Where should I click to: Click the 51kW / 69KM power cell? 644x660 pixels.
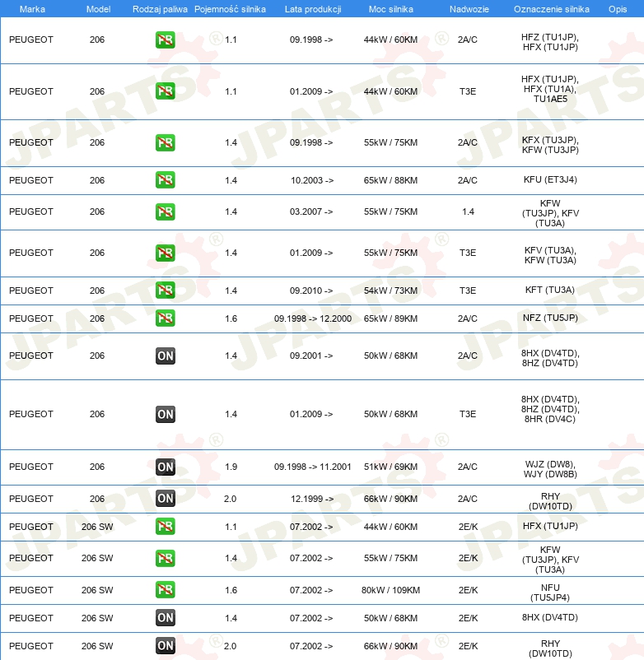point(391,467)
